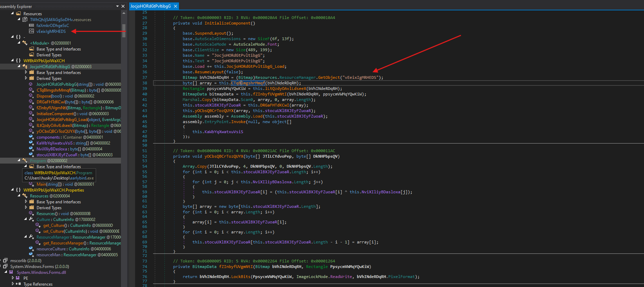Select System.Windows.Forms (2.0.0.0) in the tree
The width and height of the screenshot is (644, 287).
[40, 266]
